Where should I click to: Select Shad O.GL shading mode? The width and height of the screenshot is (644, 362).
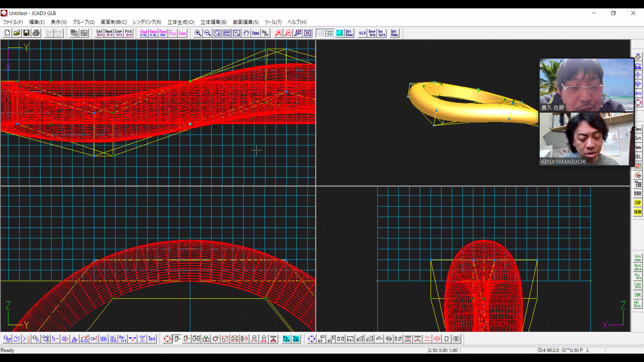(144, 33)
